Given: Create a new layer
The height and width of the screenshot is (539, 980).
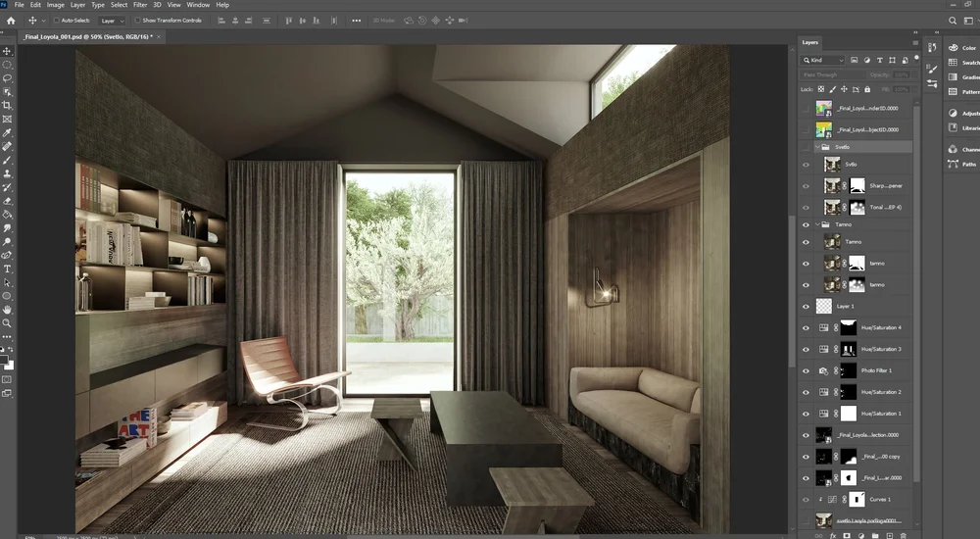Looking at the screenshot, I should 890,535.
